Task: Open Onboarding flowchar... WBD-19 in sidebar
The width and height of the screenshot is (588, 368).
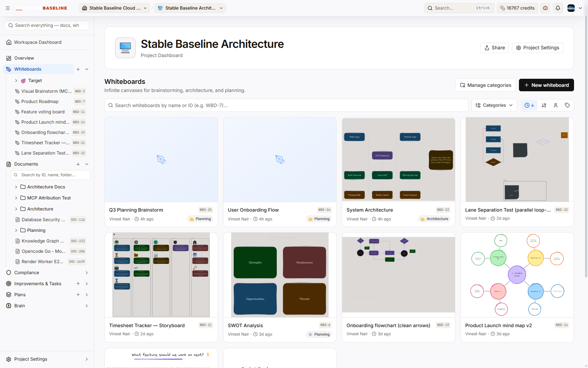Action: click(x=50, y=132)
